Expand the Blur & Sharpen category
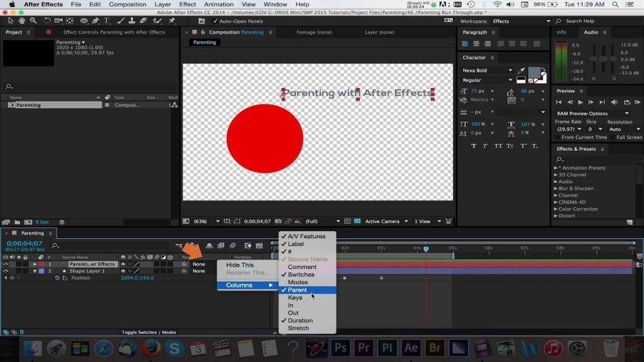Viewport: 644px width, 362px height. pyautogui.click(x=556, y=189)
